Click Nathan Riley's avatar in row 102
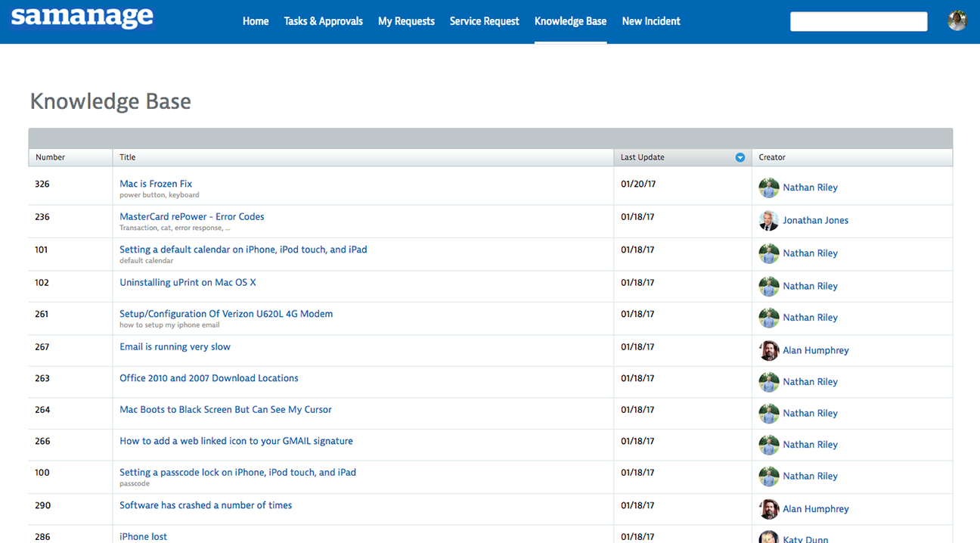The width and height of the screenshot is (980, 543). click(x=769, y=287)
